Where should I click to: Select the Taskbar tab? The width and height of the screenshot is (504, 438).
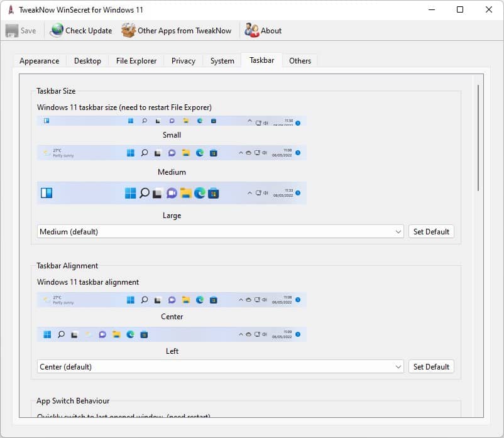pos(261,60)
